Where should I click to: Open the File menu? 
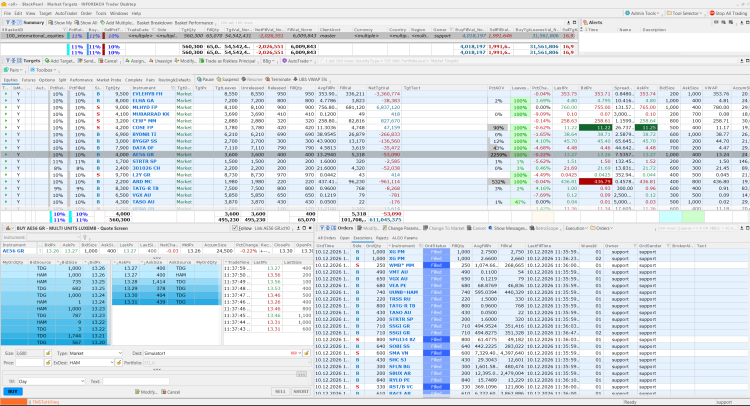click(x=7, y=13)
